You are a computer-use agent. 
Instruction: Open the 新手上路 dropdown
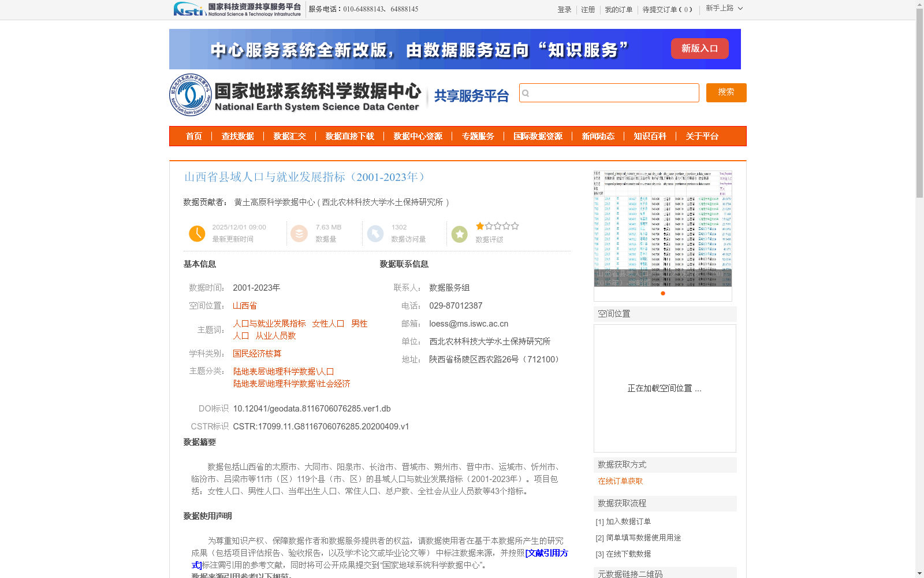pos(724,8)
